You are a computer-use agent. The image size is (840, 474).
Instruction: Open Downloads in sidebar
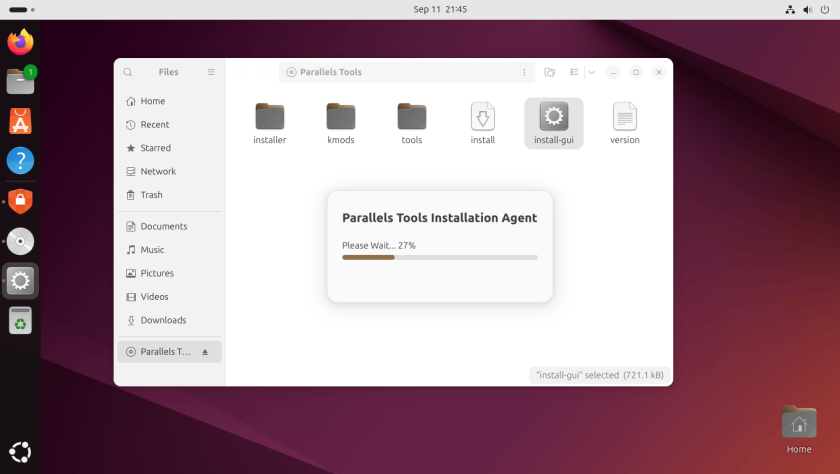coord(169,320)
